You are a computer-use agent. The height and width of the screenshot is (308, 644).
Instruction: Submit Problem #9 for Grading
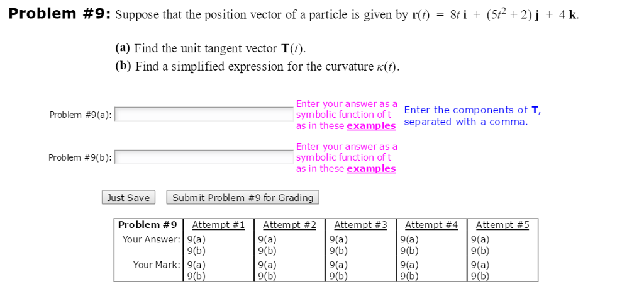pyautogui.click(x=243, y=198)
